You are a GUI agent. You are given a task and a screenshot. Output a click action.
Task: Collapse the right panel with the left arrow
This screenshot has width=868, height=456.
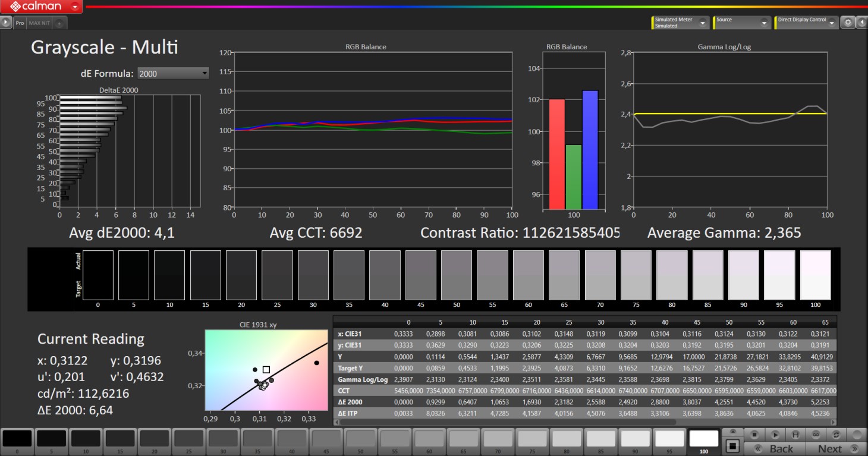tap(861, 23)
